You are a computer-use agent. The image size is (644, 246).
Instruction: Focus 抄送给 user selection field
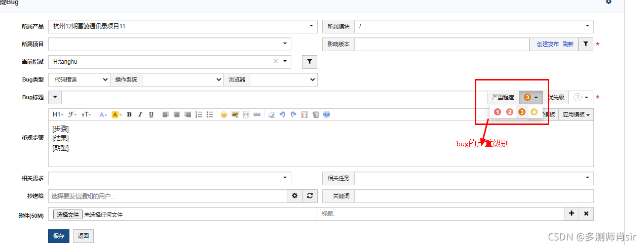coord(168,196)
